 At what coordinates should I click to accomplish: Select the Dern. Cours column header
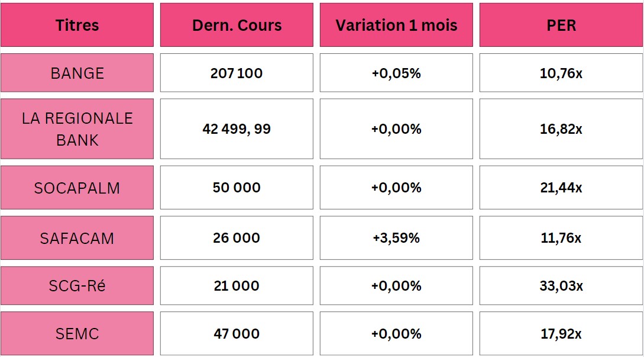(x=237, y=25)
